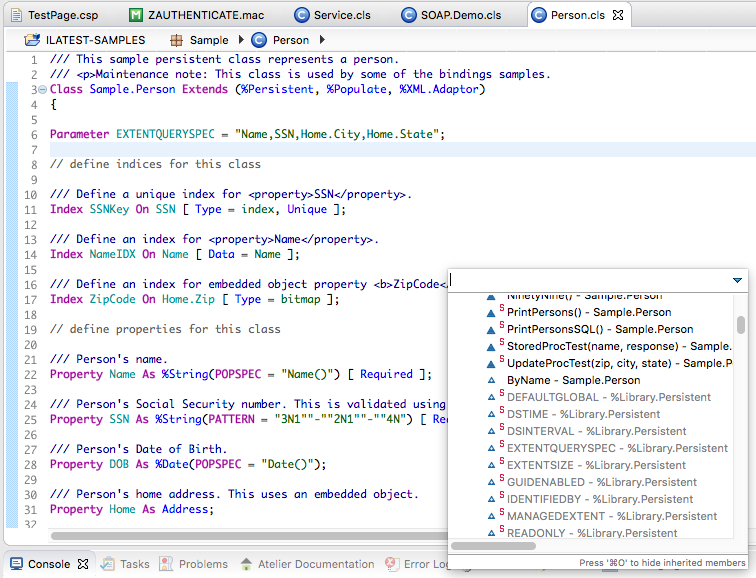Click the icon beside GUIDENABLED
The image size is (756, 578).
tap(491, 482)
